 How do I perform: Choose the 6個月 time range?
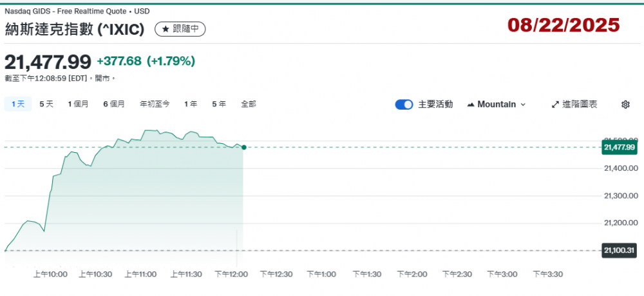tap(114, 104)
